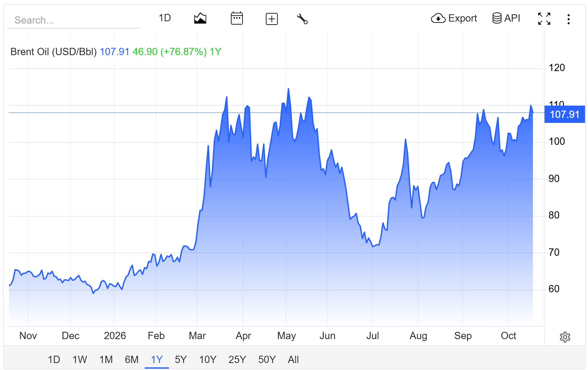Screen dimensions: 588x370
Task: Show the 50Y time range
Action: pos(267,359)
